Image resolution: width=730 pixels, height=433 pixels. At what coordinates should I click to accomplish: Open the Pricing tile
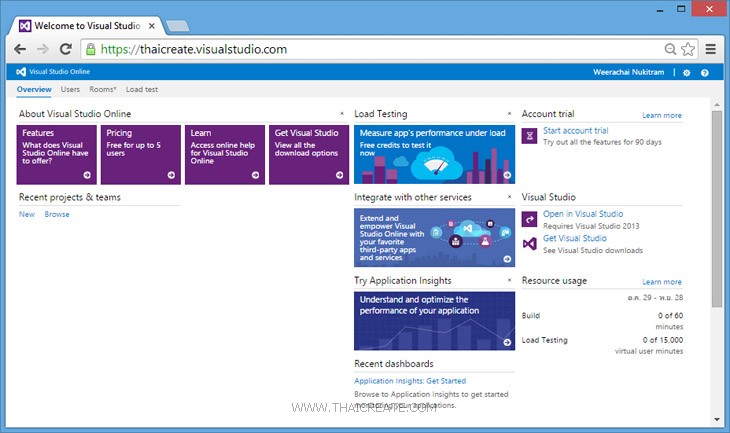(x=141, y=155)
